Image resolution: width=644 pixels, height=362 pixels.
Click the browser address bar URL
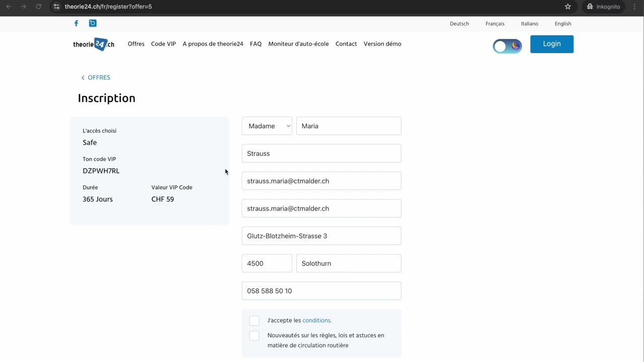[x=108, y=7]
